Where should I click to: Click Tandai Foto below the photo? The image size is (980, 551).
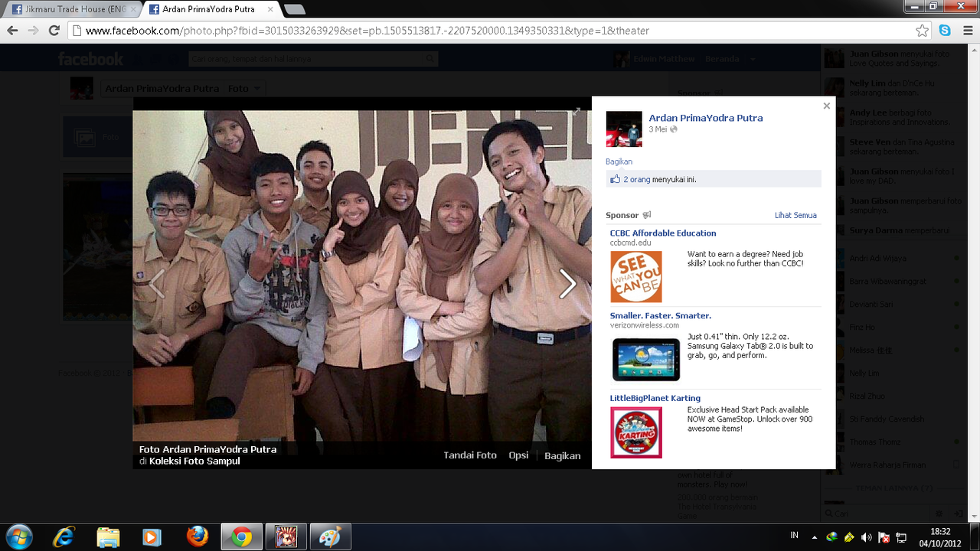[470, 455]
